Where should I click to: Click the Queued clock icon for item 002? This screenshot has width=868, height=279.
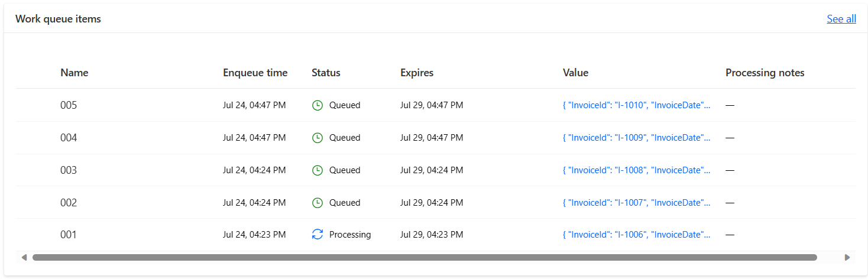coord(318,203)
